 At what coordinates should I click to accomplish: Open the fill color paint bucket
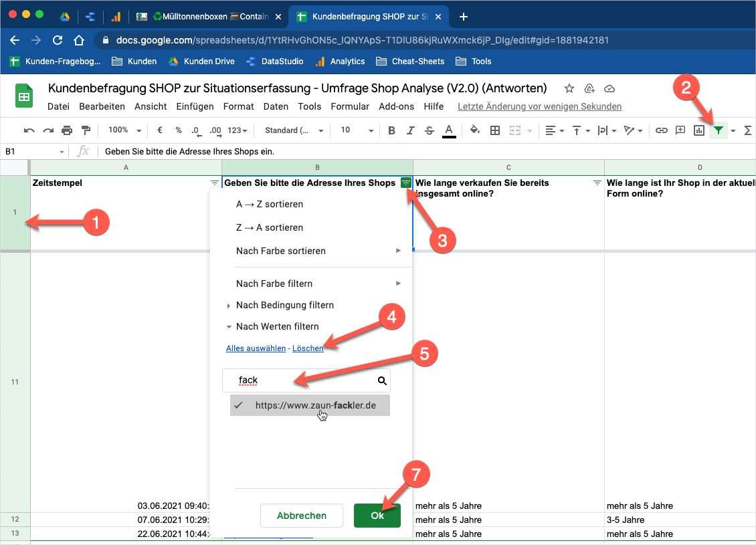pos(475,130)
